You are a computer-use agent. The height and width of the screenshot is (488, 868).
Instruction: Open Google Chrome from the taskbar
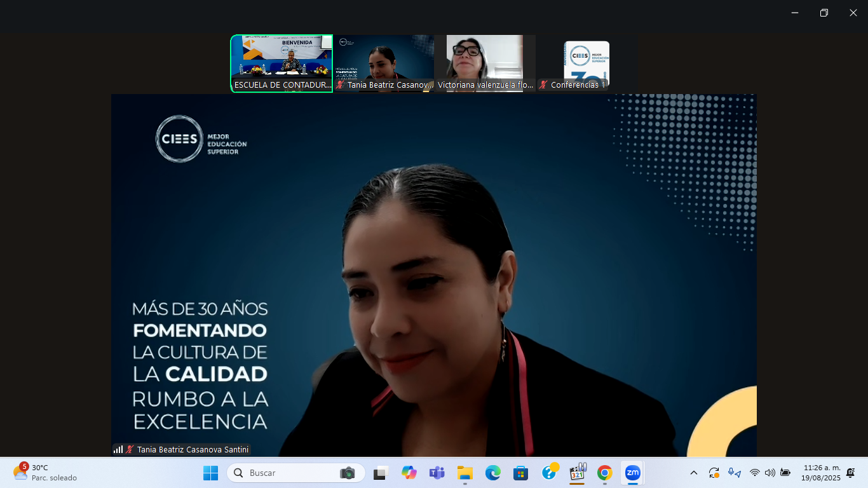tap(604, 473)
